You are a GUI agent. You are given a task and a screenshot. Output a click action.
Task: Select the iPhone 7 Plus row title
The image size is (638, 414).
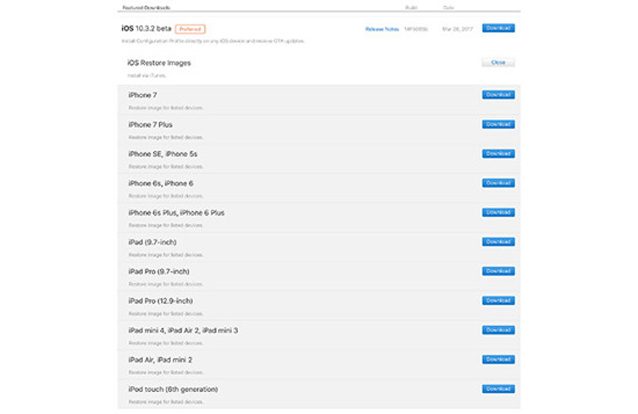150,125
